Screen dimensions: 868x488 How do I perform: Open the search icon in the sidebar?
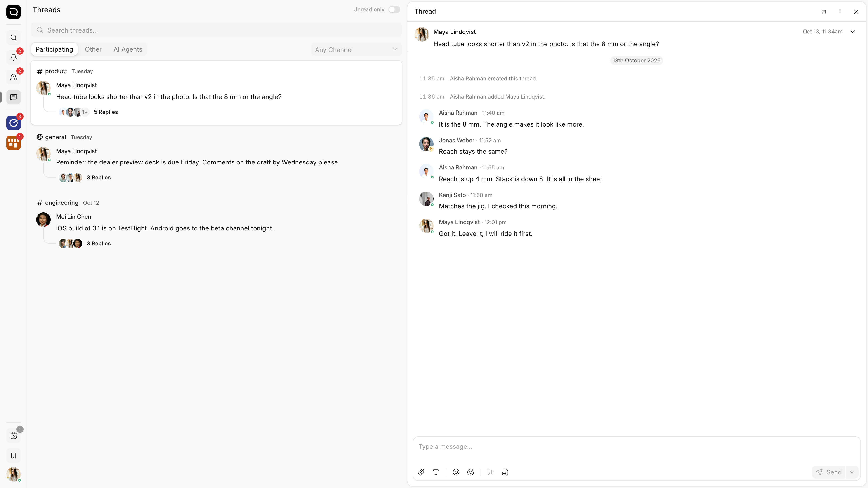click(14, 38)
